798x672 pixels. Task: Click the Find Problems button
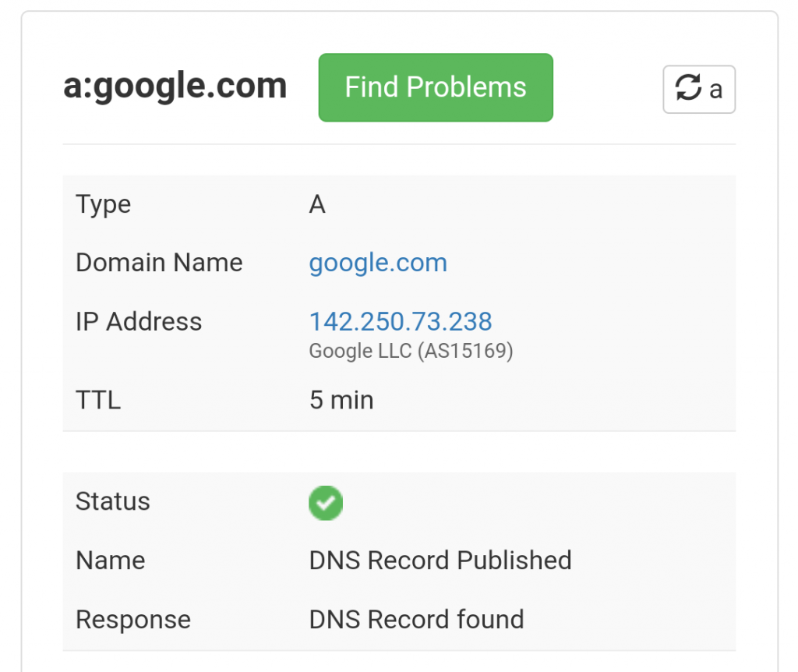coord(436,87)
